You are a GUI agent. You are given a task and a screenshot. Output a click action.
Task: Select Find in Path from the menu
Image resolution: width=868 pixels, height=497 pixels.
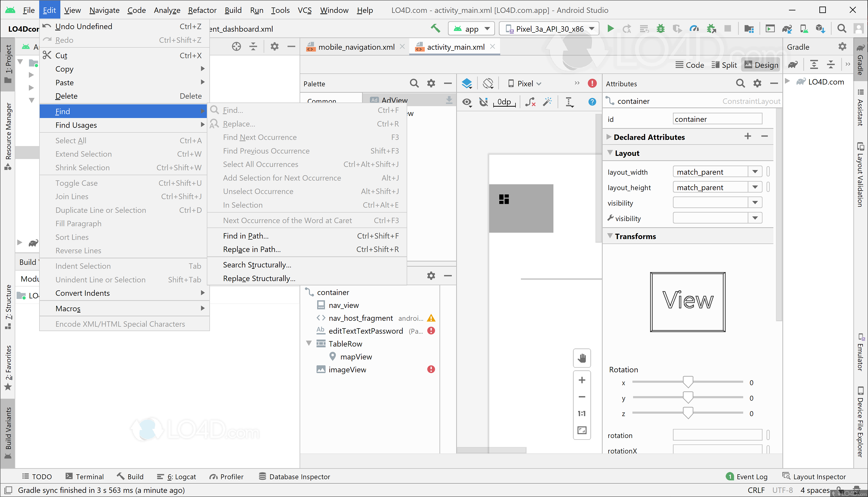[245, 235]
